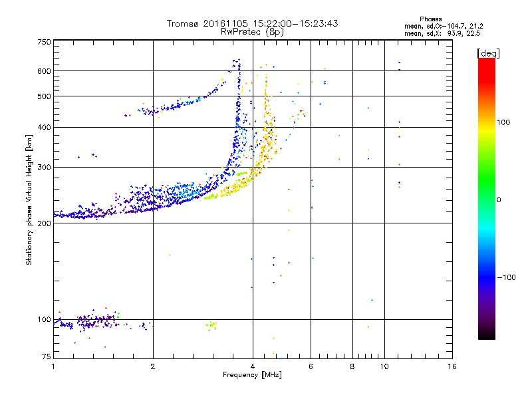The image size is (532, 399).
Task: Click the '4' x-axis tick label
Action: click(253, 366)
